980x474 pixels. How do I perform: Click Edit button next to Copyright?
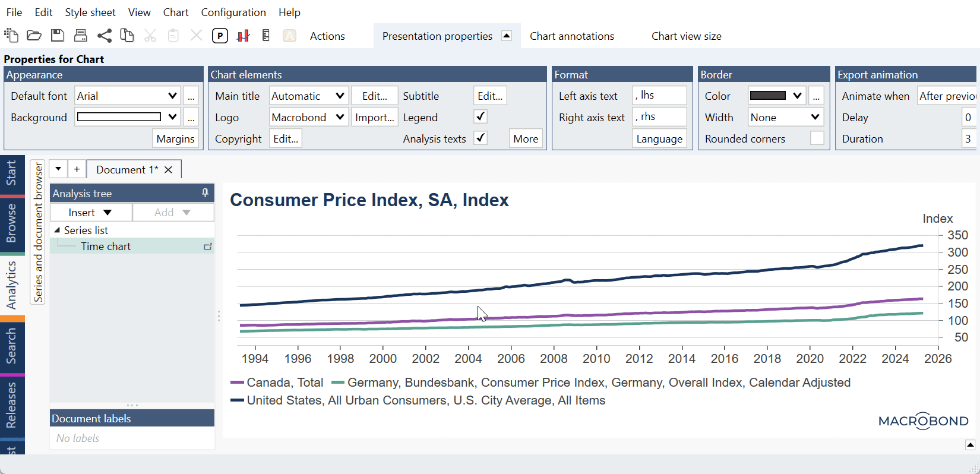pos(286,138)
